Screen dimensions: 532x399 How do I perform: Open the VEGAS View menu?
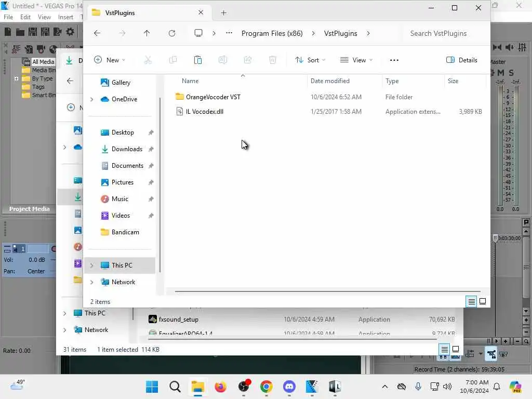[x=44, y=17]
